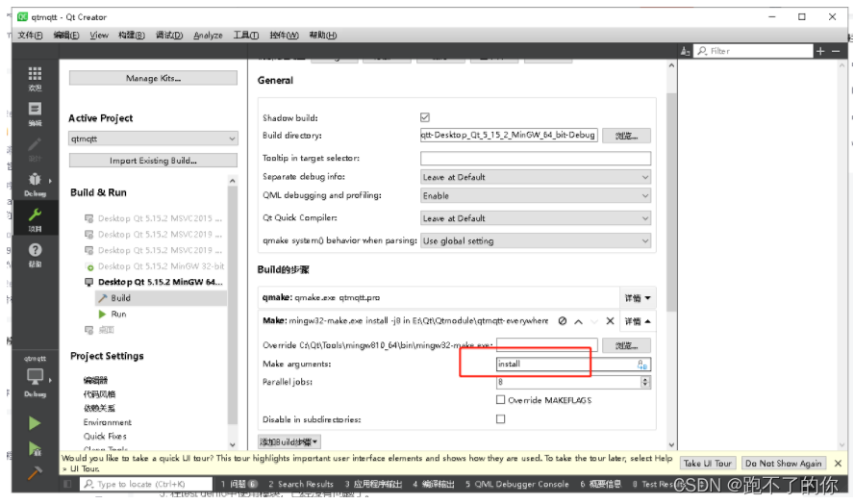
Task: Open the View menu
Action: [x=99, y=35]
